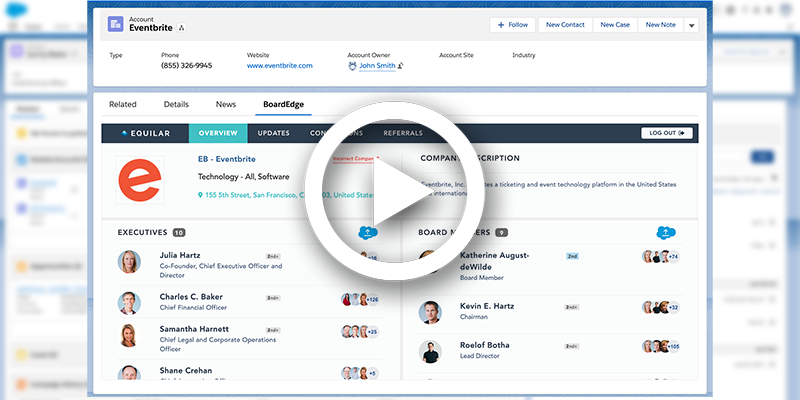Click Julia Hartz profile photo
The height and width of the screenshot is (400, 800).
[x=129, y=262]
